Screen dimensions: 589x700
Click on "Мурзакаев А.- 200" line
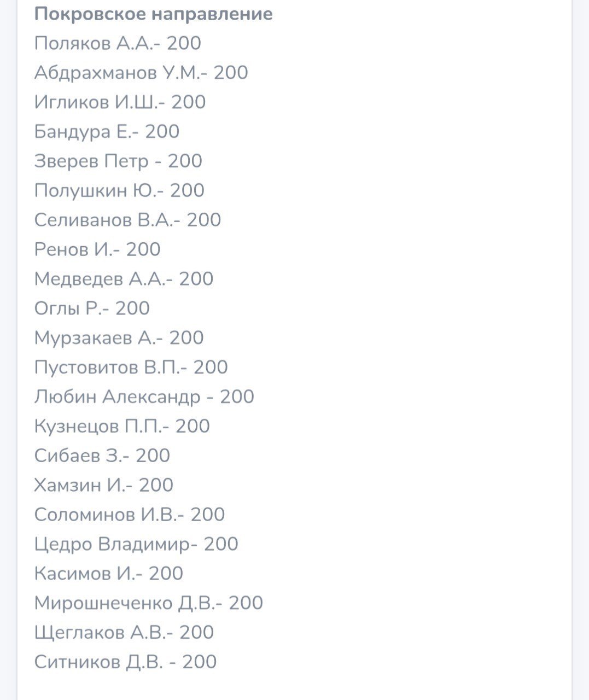(x=119, y=339)
